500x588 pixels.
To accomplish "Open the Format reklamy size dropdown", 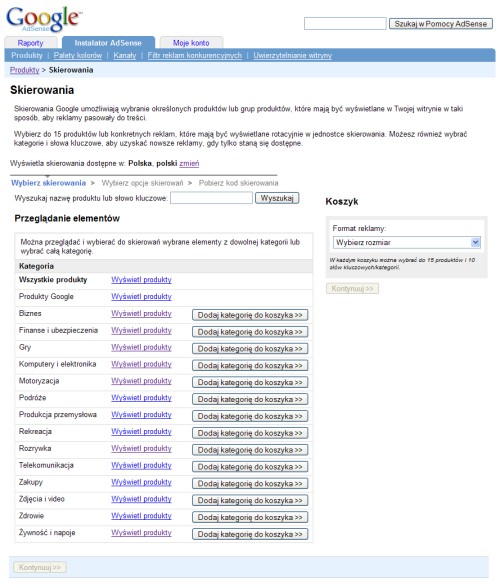I will pos(406,242).
